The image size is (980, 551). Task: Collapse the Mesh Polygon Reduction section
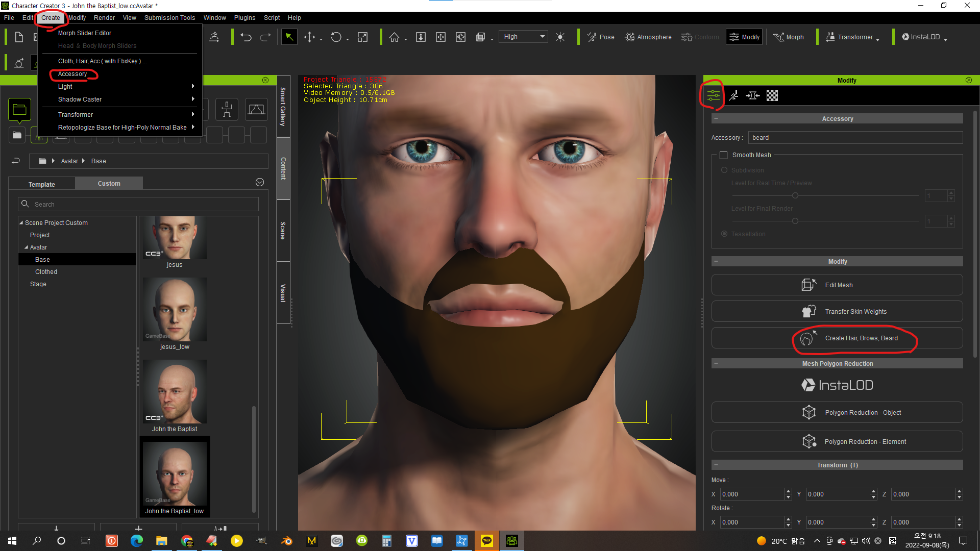716,364
